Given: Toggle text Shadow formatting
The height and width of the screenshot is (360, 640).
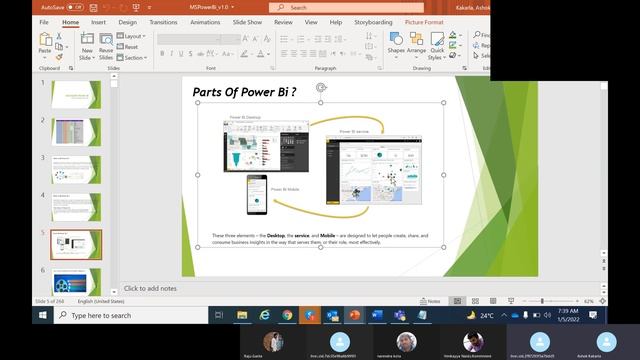Looking at the screenshot, I should (x=191, y=53).
